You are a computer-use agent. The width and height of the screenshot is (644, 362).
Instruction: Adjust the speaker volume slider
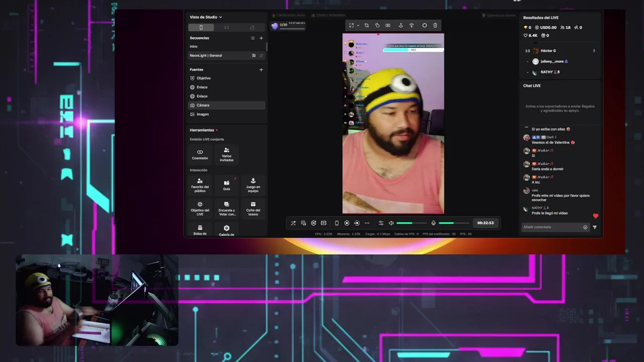(x=411, y=223)
